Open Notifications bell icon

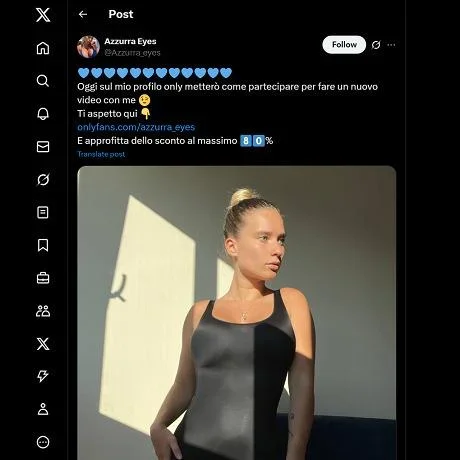[43, 114]
